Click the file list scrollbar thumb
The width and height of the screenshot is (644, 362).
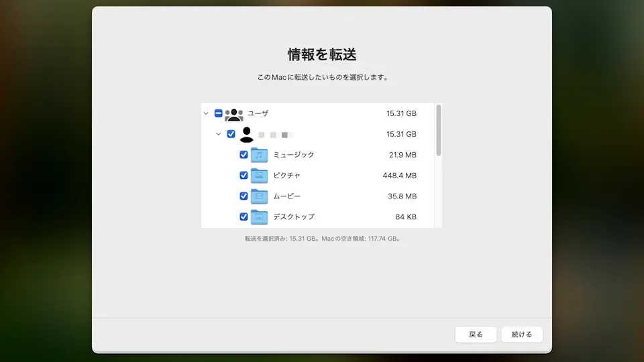coord(439,130)
